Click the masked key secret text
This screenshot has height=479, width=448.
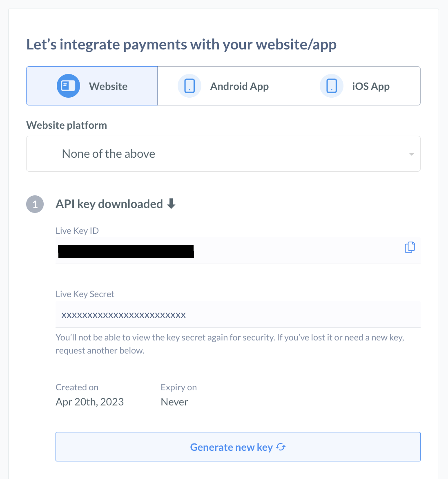point(123,315)
